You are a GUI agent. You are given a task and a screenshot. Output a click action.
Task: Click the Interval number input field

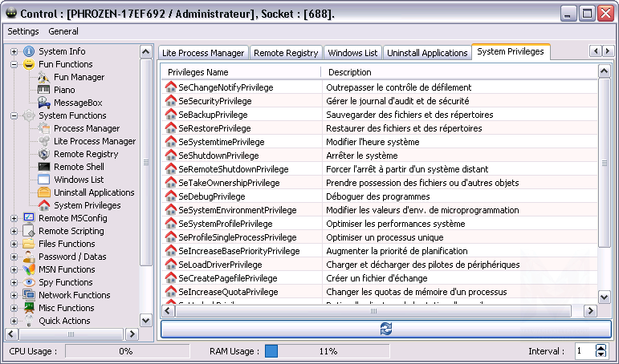pyautogui.click(x=583, y=351)
